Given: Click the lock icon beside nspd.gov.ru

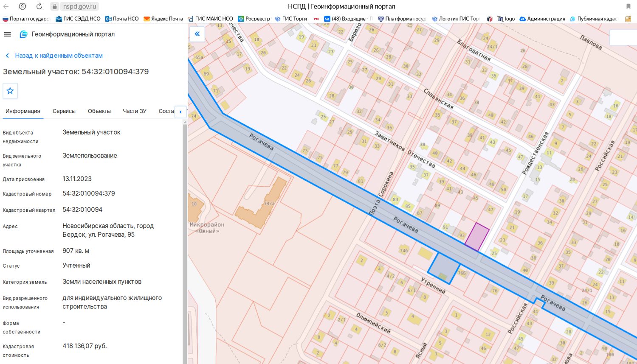Looking at the screenshot, I should coord(54,6).
